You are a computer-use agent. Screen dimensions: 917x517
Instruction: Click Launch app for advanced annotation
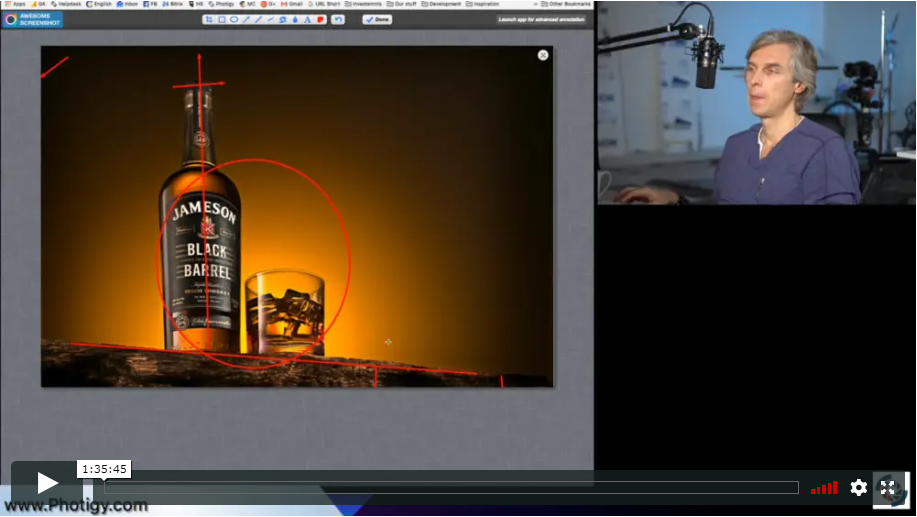tap(542, 19)
